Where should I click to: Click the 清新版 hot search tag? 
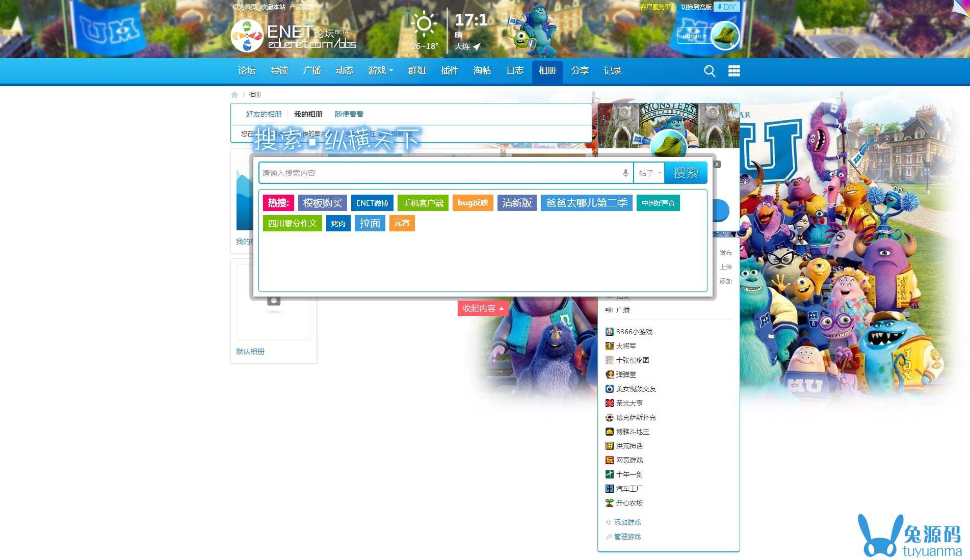517,203
